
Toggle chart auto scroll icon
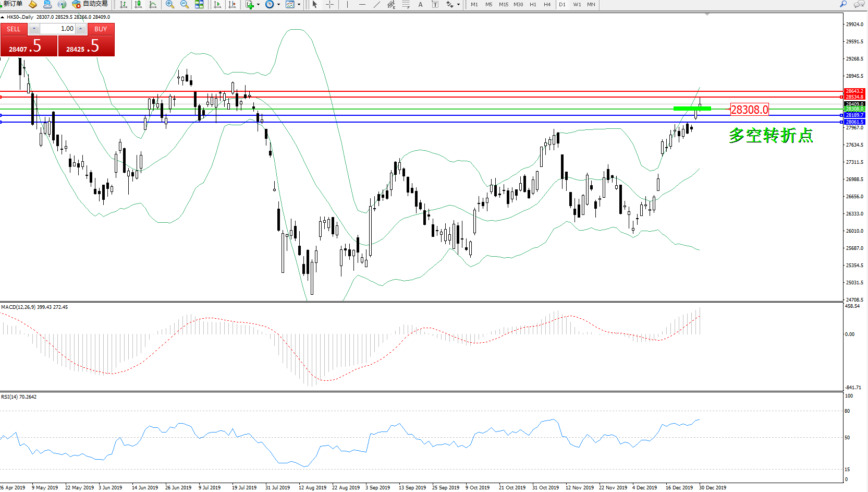[x=217, y=4]
